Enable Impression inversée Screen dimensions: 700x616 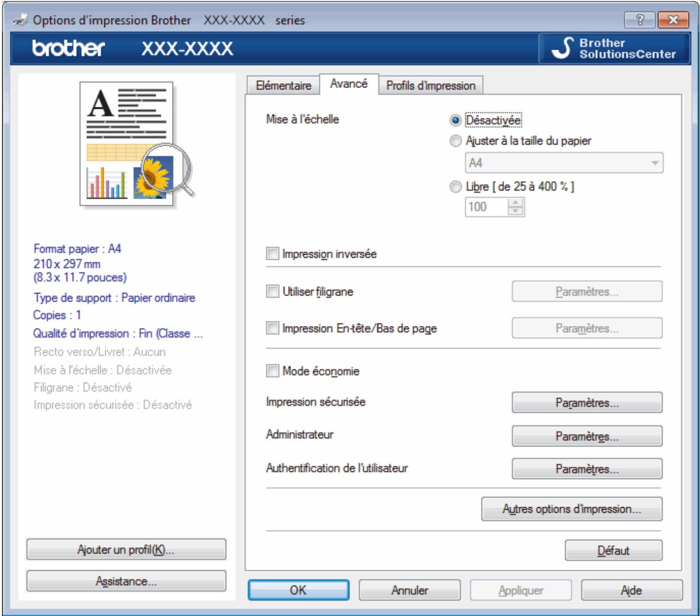pyautogui.click(x=273, y=255)
